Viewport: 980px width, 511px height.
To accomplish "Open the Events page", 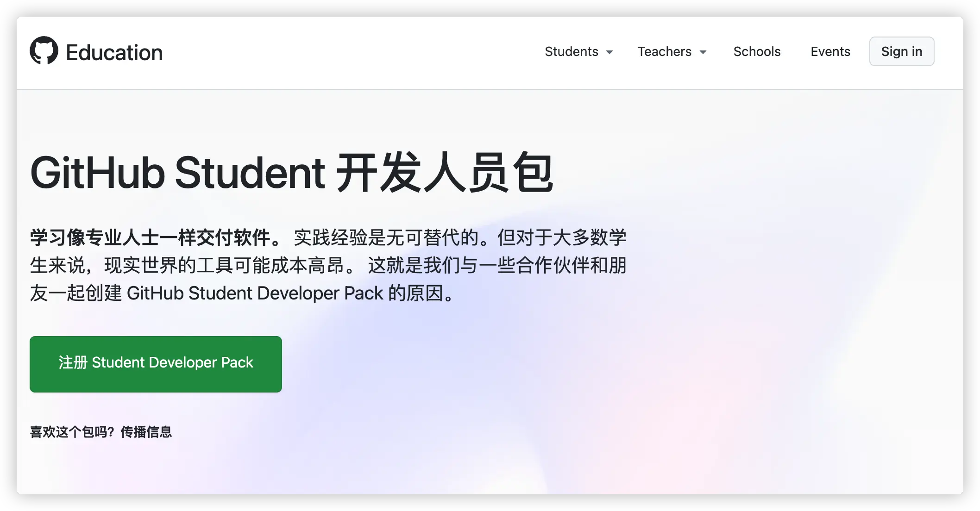I will point(830,51).
